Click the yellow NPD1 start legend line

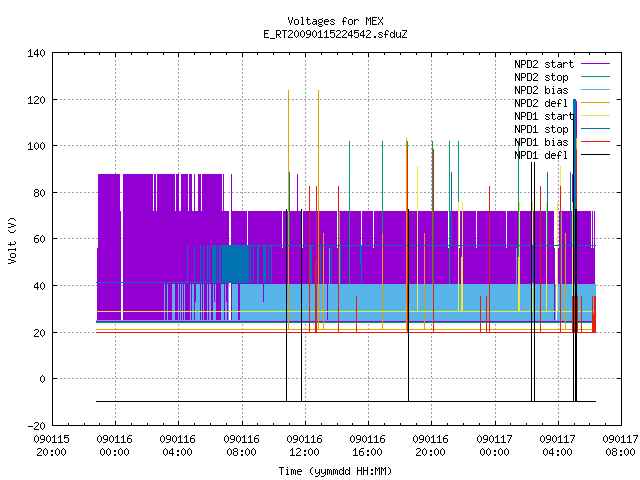click(x=595, y=116)
